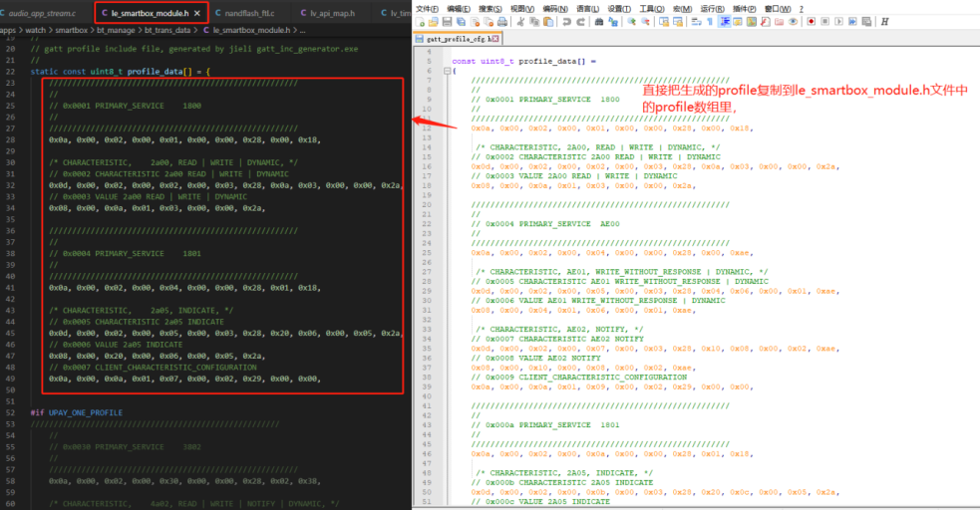Click the Zoom In magnifier icon
The width and height of the screenshot is (980, 510).
click(x=632, y=22)
